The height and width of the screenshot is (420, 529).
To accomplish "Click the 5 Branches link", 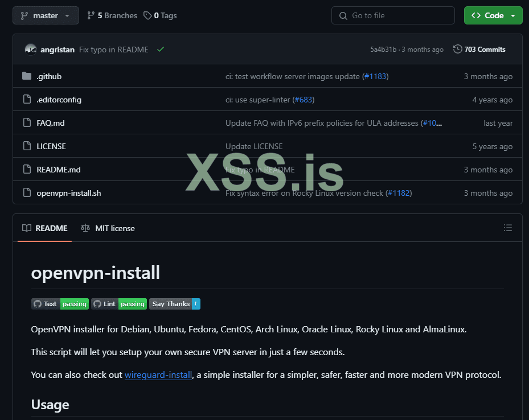I will [112, 15].
